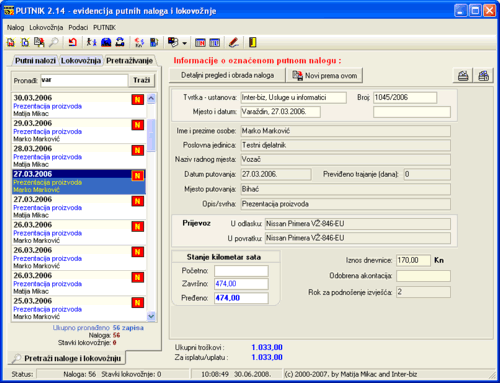The image size is (500, 383).
Task: Click the results list scroll down arrow
Action: coord(151,316)
